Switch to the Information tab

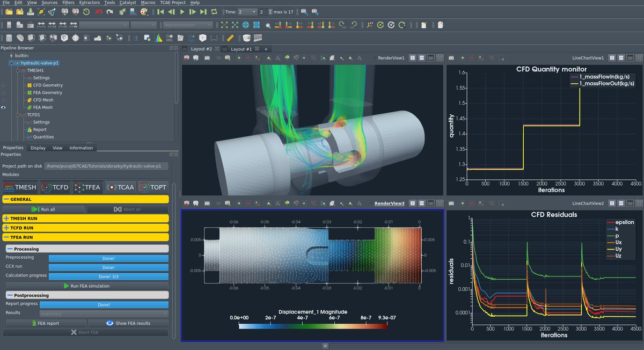[x=81, y=148]
